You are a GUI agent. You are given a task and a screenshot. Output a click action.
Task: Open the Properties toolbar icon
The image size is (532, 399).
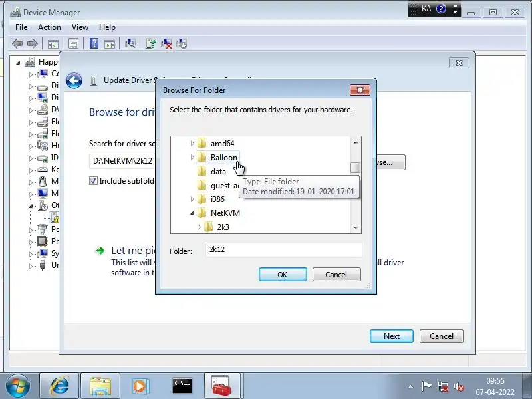pos(73,43)
